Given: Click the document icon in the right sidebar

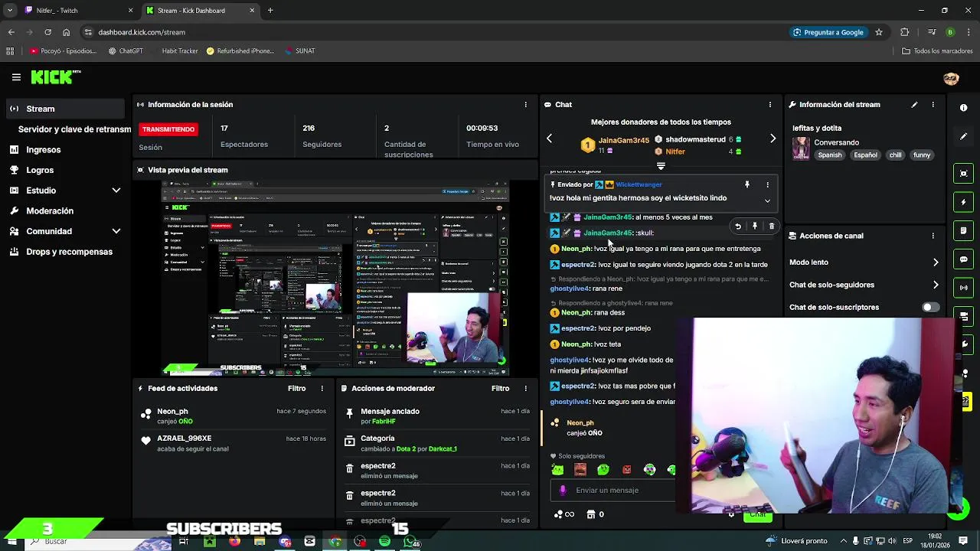Looking at the screenshot, I should pos(963,230).
